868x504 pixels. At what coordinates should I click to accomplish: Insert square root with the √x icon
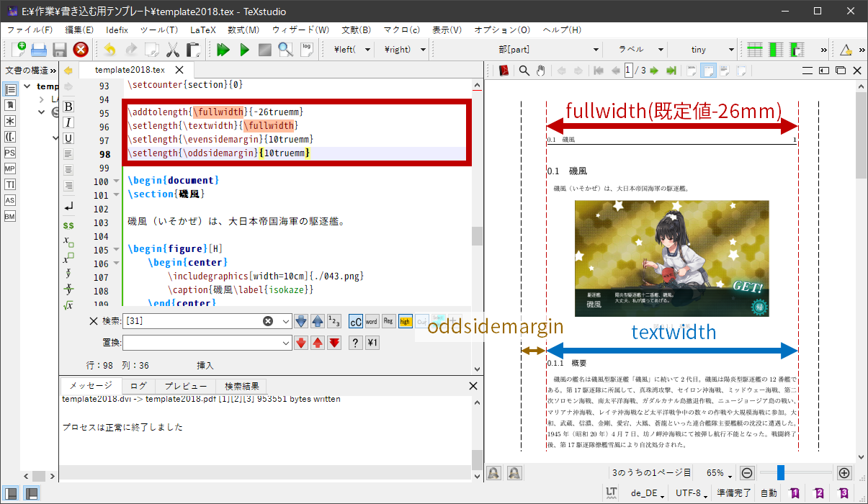pyautogui.click(x=69, y=305)
